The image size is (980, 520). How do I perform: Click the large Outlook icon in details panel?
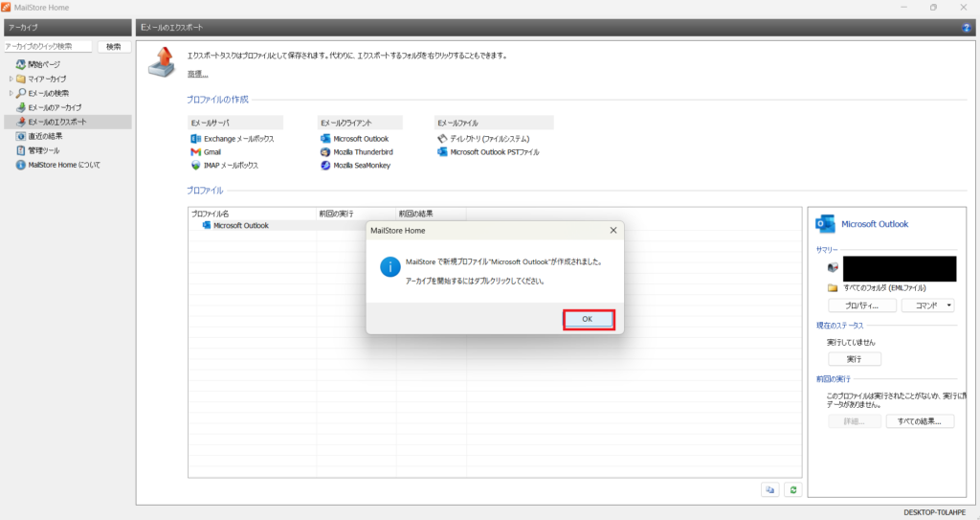click(x=826, y=224)
